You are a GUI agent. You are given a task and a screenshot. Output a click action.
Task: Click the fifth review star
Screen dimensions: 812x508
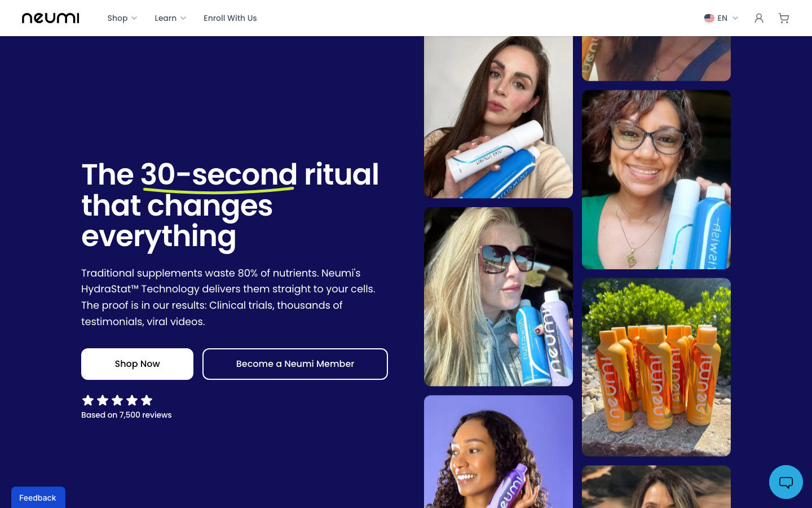coord(147,400)
